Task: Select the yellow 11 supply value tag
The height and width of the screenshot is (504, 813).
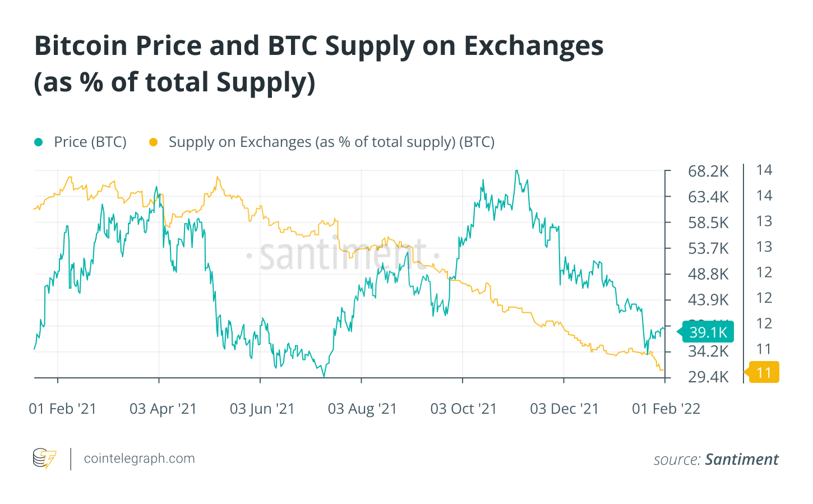Action: (764, 373)
